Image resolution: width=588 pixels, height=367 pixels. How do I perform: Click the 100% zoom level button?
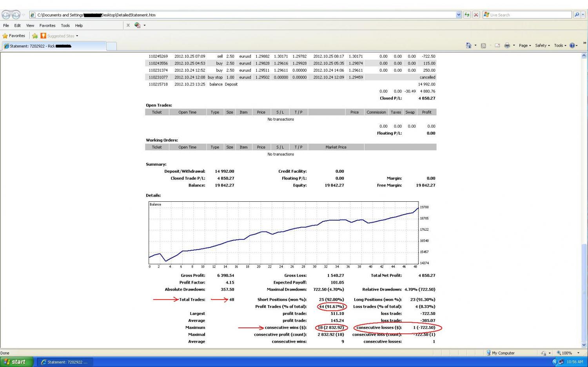(x=565, y=353)
